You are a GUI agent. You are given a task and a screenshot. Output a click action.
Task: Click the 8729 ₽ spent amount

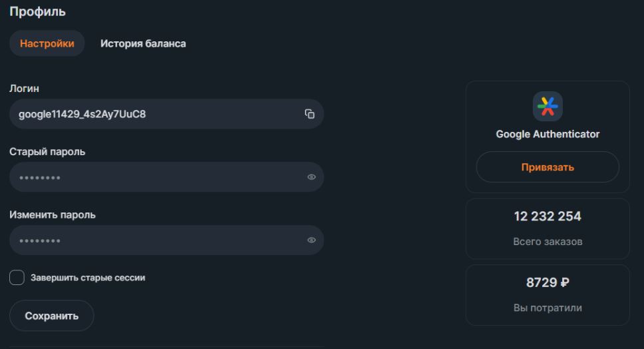pyautogui.click(x=548, y=282)
